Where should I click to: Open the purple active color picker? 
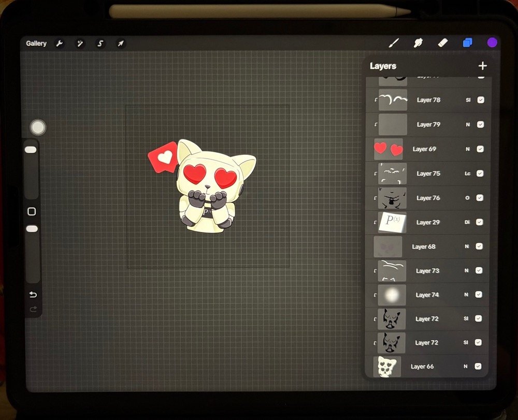tap(492, 42)
